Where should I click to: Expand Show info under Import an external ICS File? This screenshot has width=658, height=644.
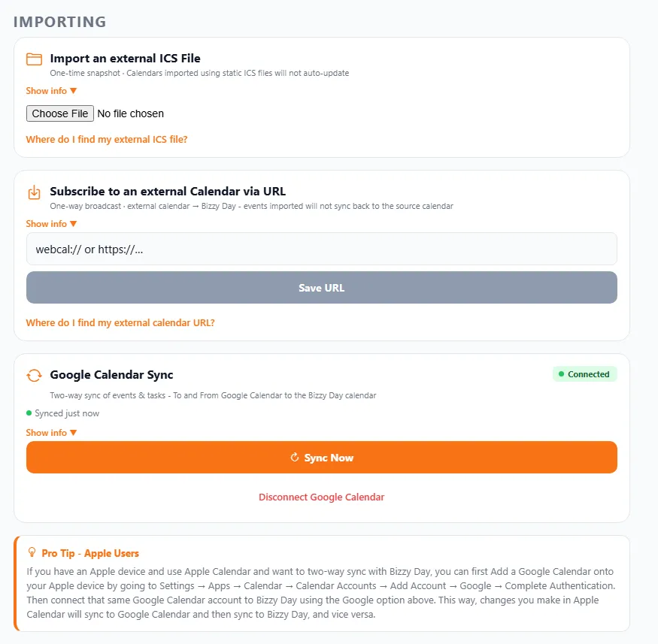click(51, 91)
